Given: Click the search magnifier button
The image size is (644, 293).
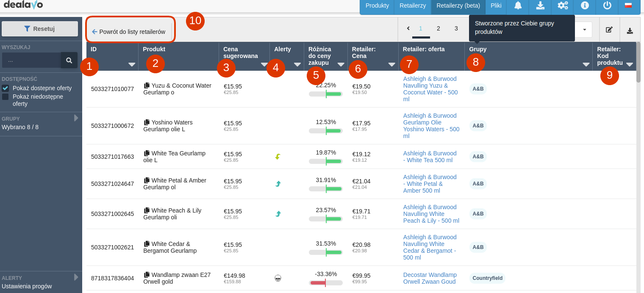Looking at the screenshot, I should [x=69, y=60].
